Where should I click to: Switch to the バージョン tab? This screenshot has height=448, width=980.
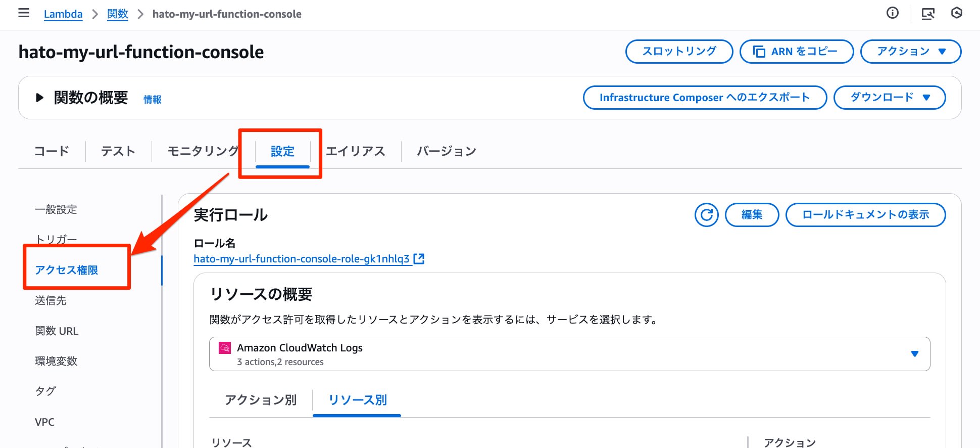point(447,151)
